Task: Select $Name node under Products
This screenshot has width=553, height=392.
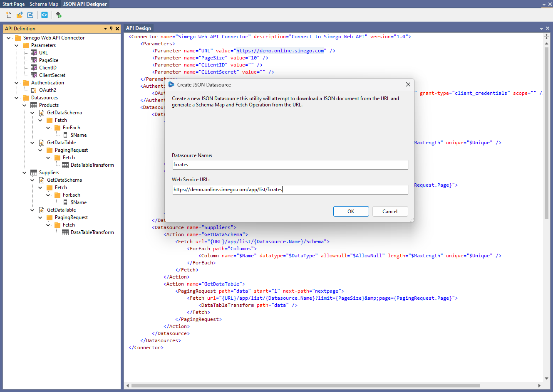Action: pyautogui.click(x=78, y=135)
